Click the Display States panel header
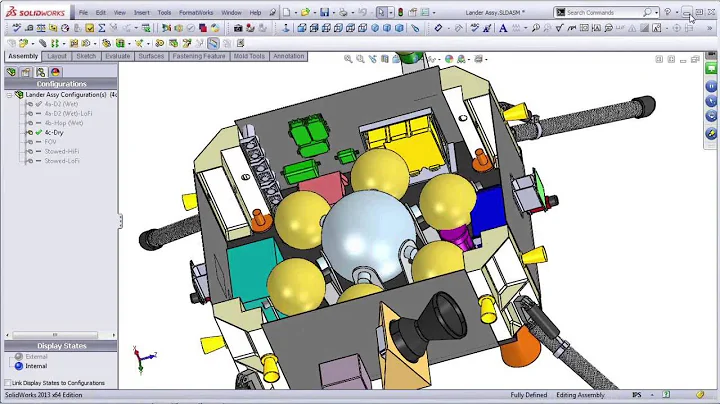Screen dimensions: 720x404 point(61,346)
